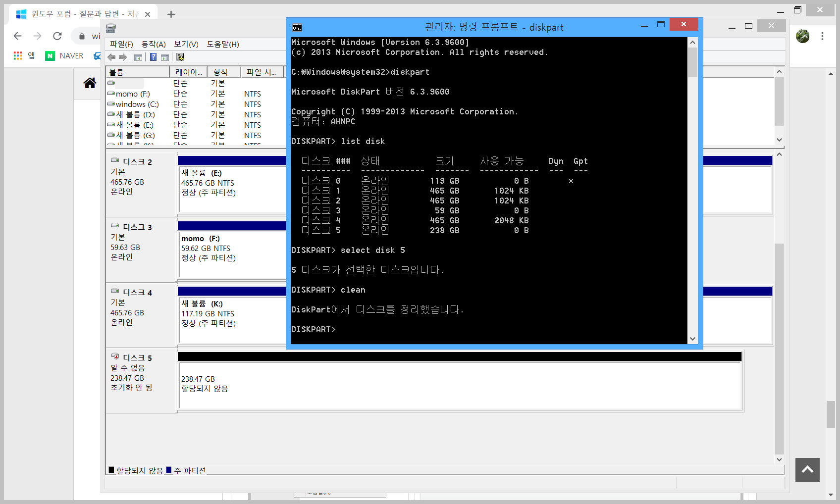Screen dimensions: 840x504
Task: Reload the page with the browser refresh icon
Action: pyautogui.click(x=57, y=36)
